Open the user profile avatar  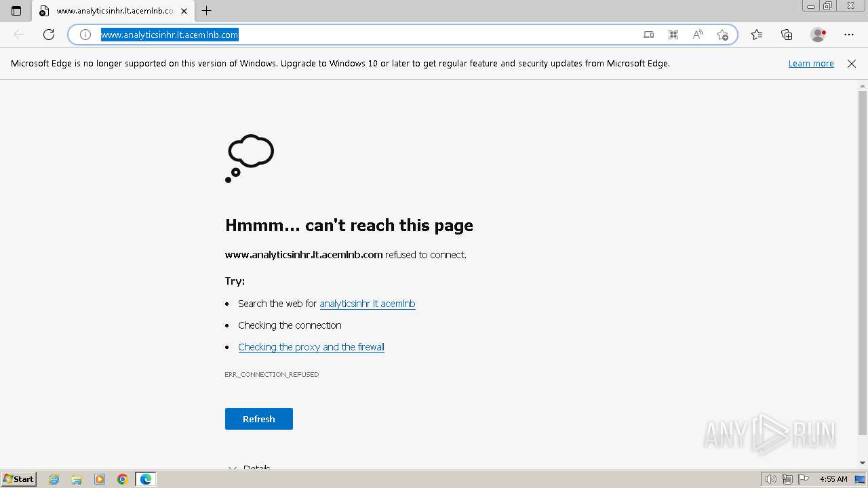(x=818, y=35)
